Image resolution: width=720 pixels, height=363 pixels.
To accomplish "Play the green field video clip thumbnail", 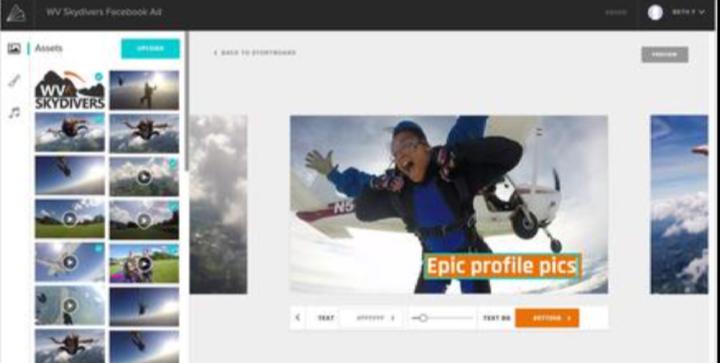I will coord(70,219).
